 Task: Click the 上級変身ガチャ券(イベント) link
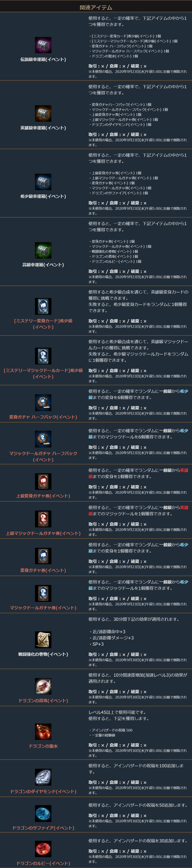43,496
